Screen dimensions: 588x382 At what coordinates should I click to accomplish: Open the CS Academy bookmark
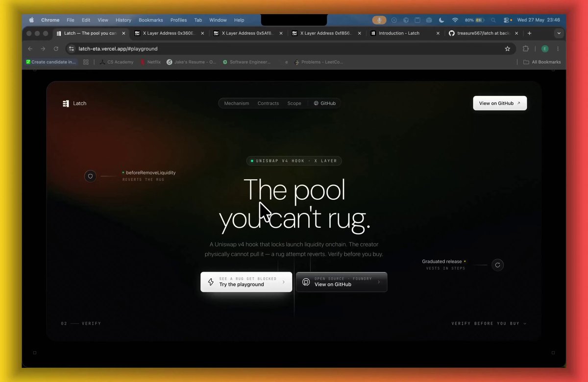(117, 62)
